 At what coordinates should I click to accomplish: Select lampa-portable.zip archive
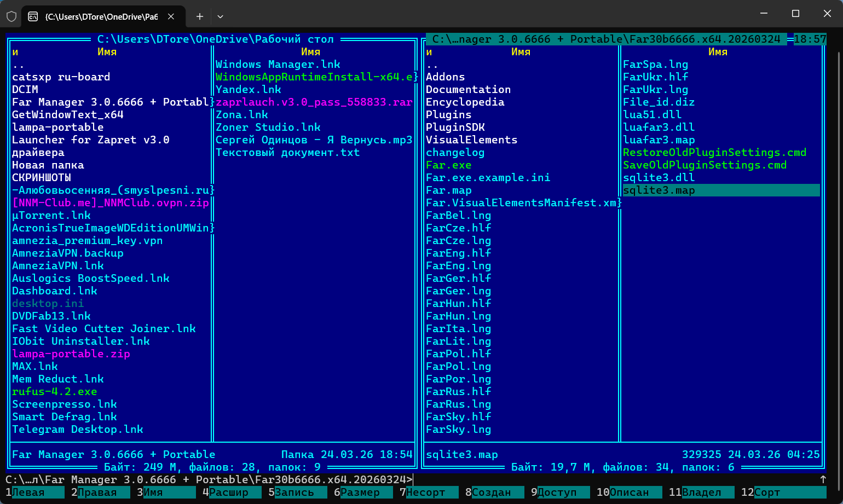click(71, 354)
